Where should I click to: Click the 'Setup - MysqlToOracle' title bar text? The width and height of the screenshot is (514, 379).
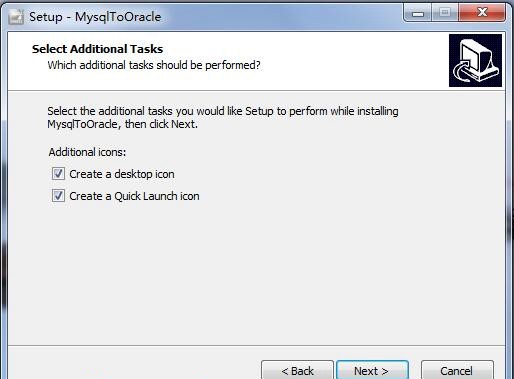[95, 17]
